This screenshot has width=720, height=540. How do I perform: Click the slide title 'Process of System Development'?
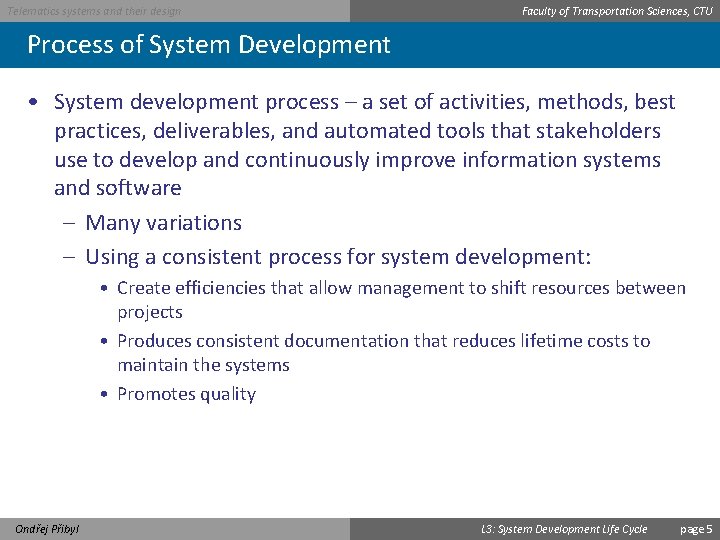208,45
